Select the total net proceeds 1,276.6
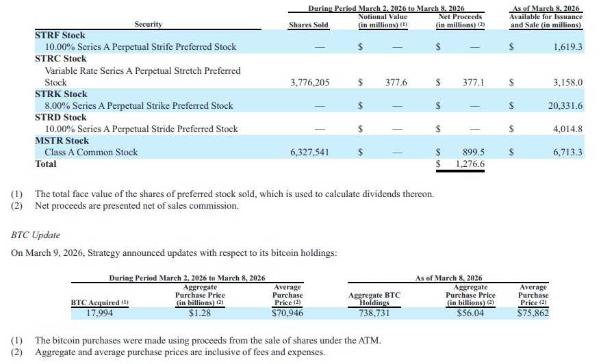Screen dimensions: 601x364 point(470,164)
